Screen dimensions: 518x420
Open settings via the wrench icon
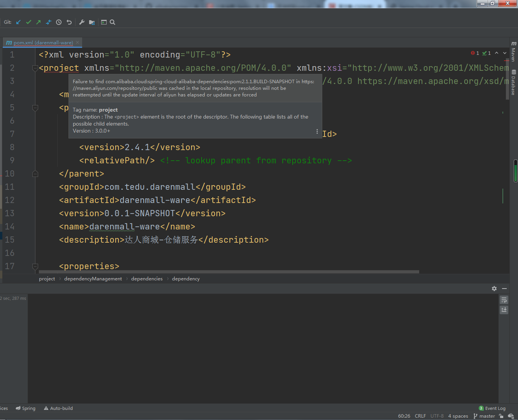[x=82, y=22]
